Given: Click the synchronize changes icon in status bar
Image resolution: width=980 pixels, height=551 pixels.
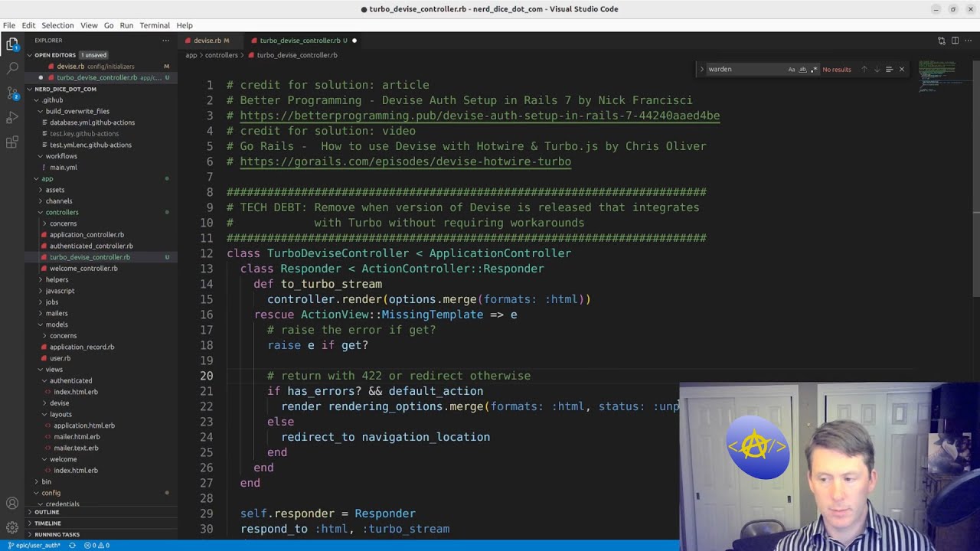Looking at the screenshot, I should (x=72, y=546).
